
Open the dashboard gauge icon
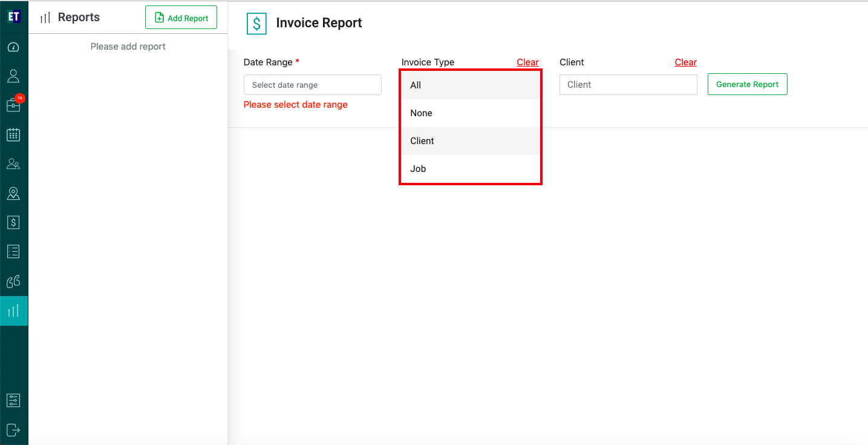[13, 47]
